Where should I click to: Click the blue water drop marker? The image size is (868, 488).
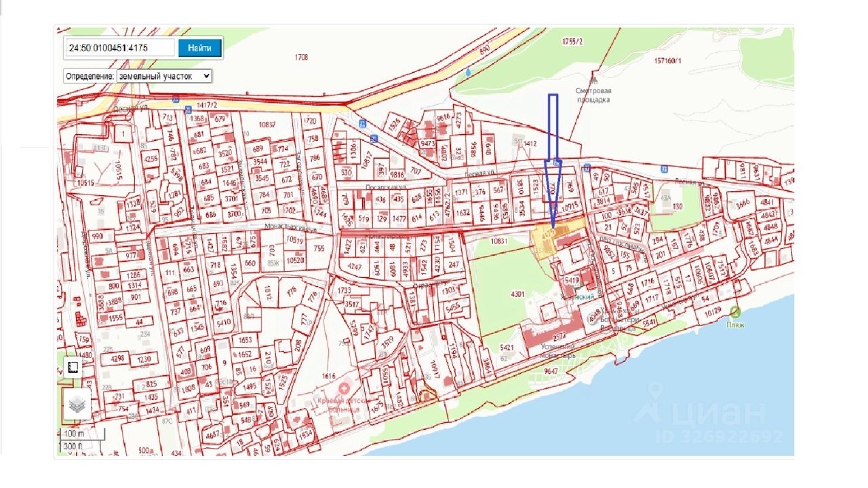468,70
